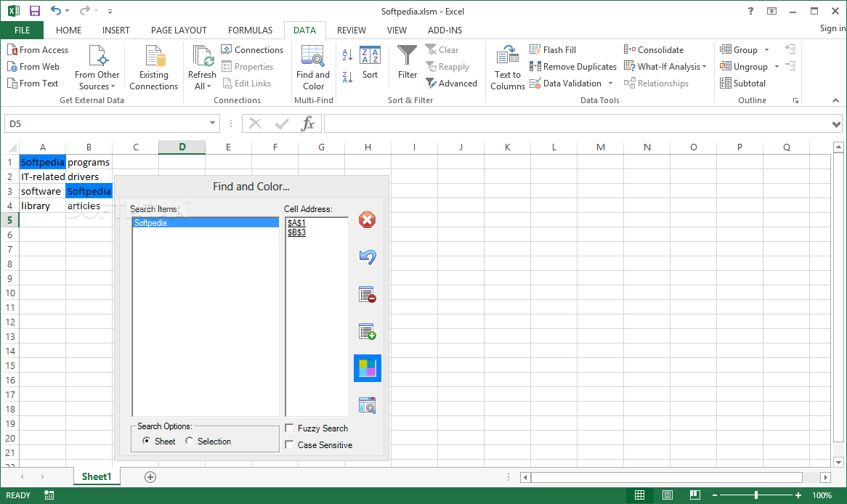Click the macro recording icon in status bar
This screenshot has height=504, width=847.
point(49,495)
